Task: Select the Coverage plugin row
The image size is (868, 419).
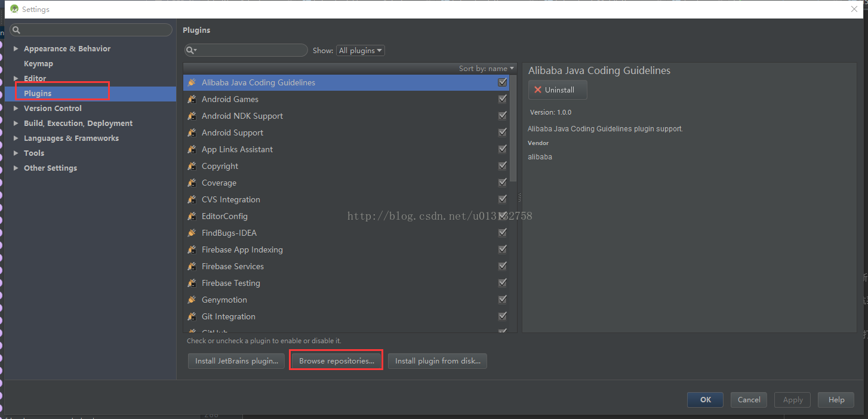Action: point(346,183)
